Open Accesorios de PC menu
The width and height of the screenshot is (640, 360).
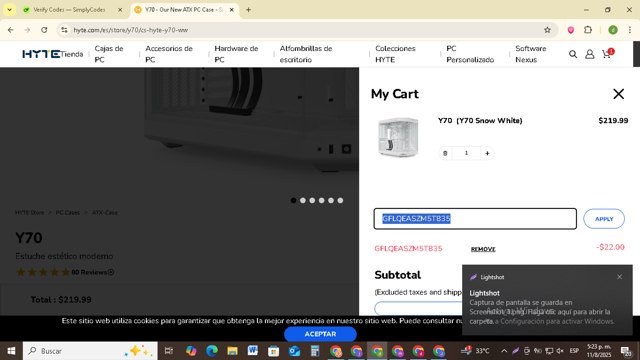[x=169, y=54]
